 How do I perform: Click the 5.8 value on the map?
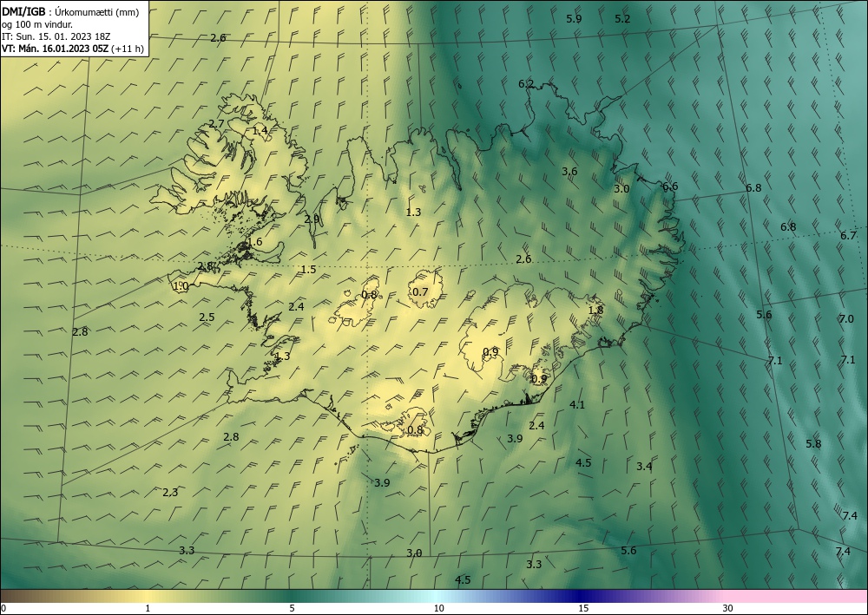tap(814, 444)
